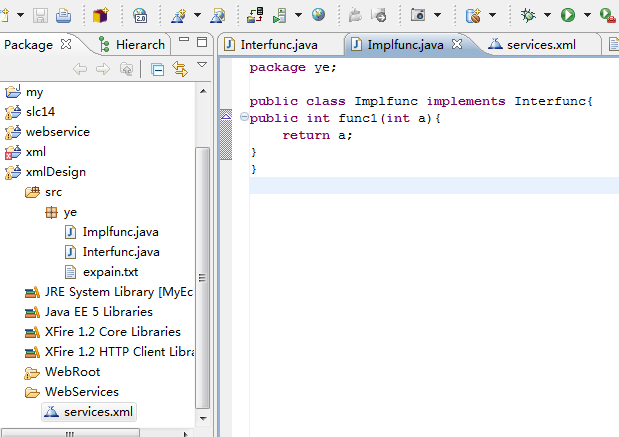Open Implfunc.java in the tree
619x437 pixels.
[111, 232]
